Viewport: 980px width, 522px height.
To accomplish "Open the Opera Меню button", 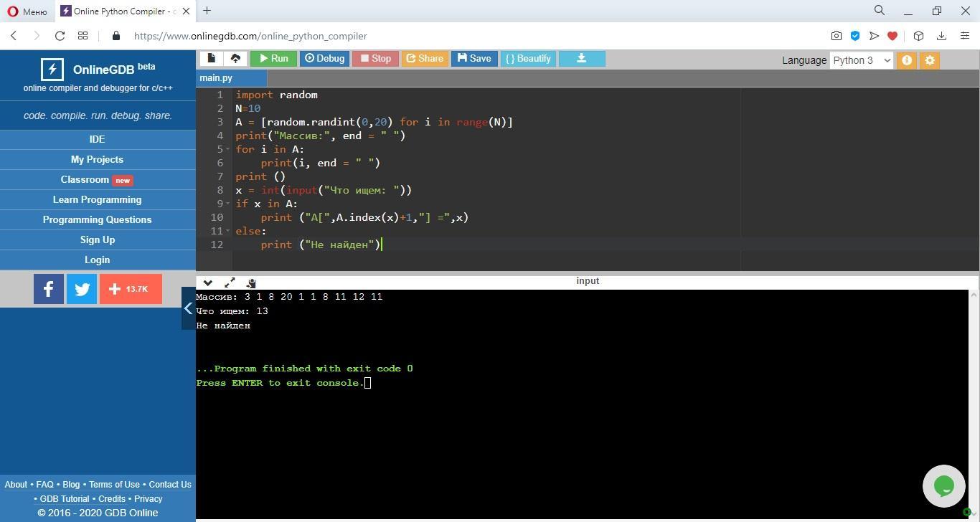I will pyautogui.click(x=27, y=11).
